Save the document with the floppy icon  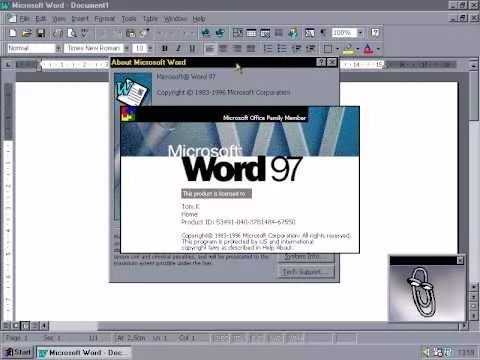click(x=41, y=33)
